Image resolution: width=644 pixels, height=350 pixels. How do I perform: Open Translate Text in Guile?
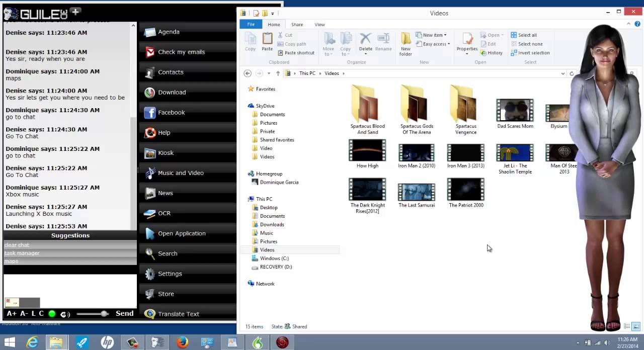[187, 313]
